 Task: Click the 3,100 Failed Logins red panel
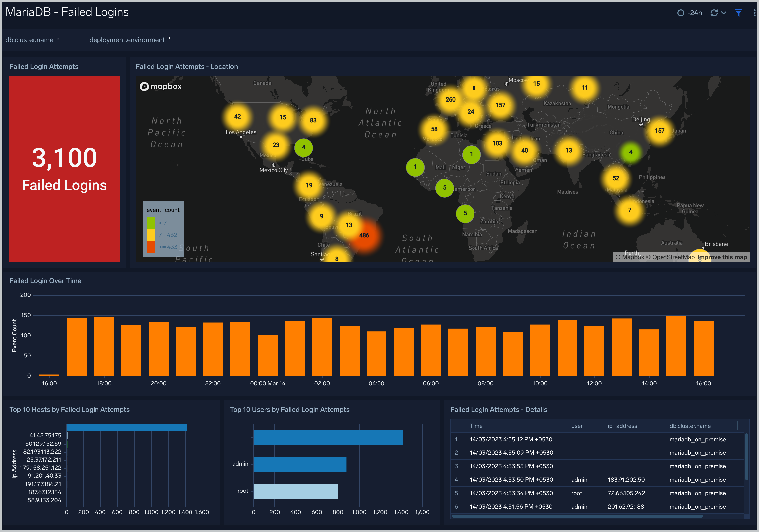[65, 169]
